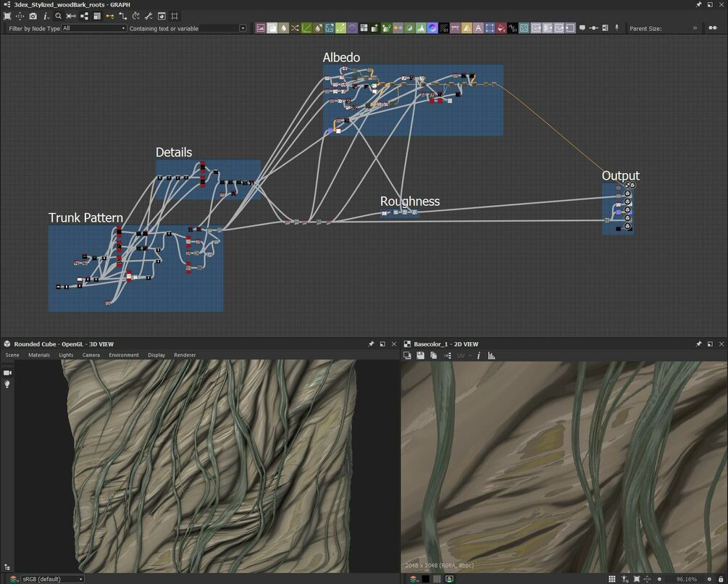Add a Blur node with droplet icon
This screenshot has width=728, height=584.
click(x=283, y=28)
